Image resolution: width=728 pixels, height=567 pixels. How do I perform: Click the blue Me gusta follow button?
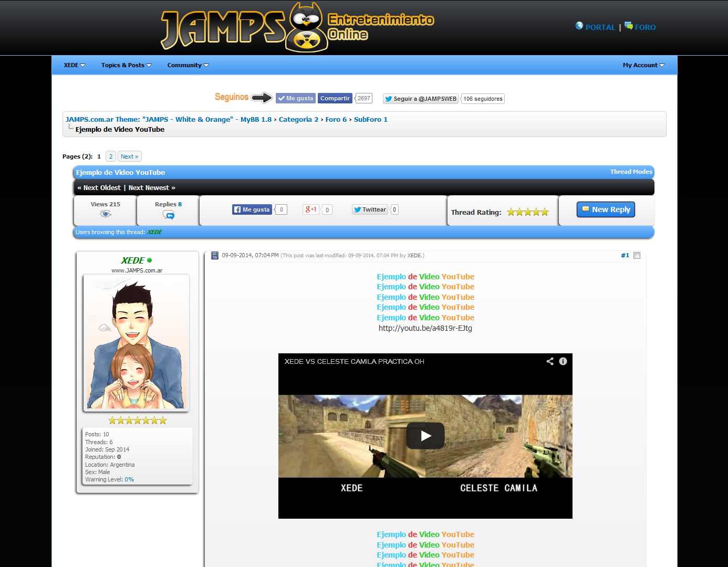[x=296, y=98]
